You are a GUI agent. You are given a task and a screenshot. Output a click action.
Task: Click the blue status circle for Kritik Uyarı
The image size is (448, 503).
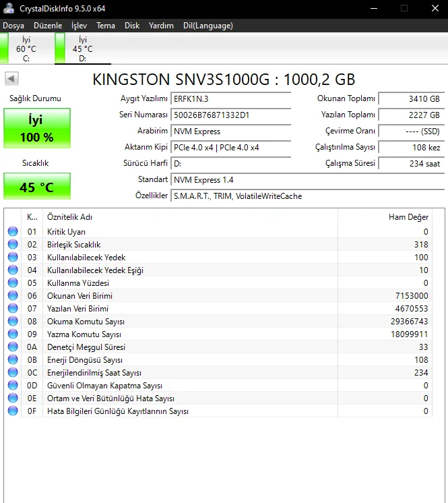pos(13,231)
